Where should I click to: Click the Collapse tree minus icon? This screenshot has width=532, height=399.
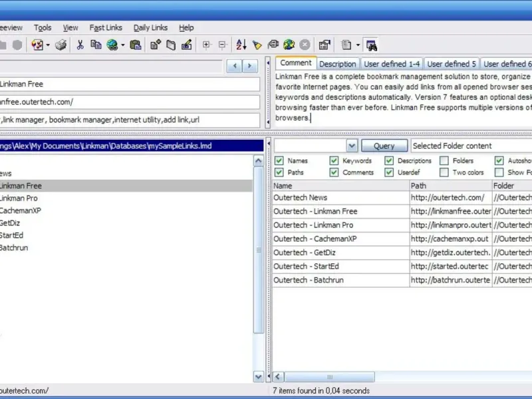(x=223, y=45)
